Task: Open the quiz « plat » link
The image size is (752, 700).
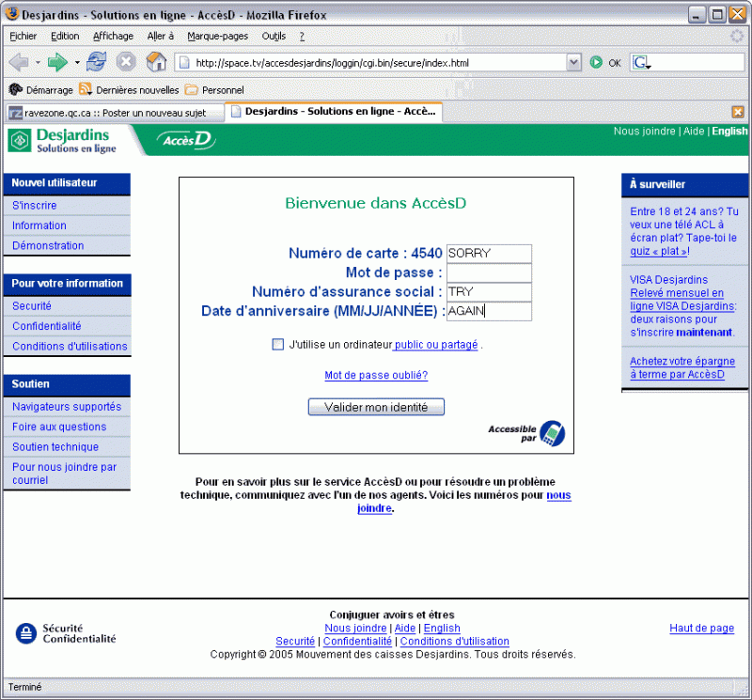Action: click(659, 251)
